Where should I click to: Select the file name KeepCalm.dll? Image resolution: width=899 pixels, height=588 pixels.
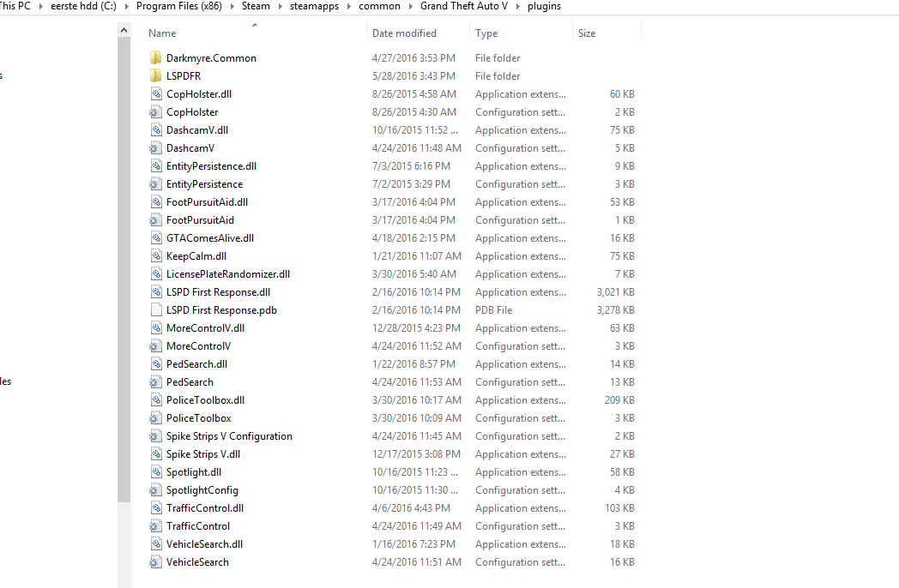click(x=196, y=255)
